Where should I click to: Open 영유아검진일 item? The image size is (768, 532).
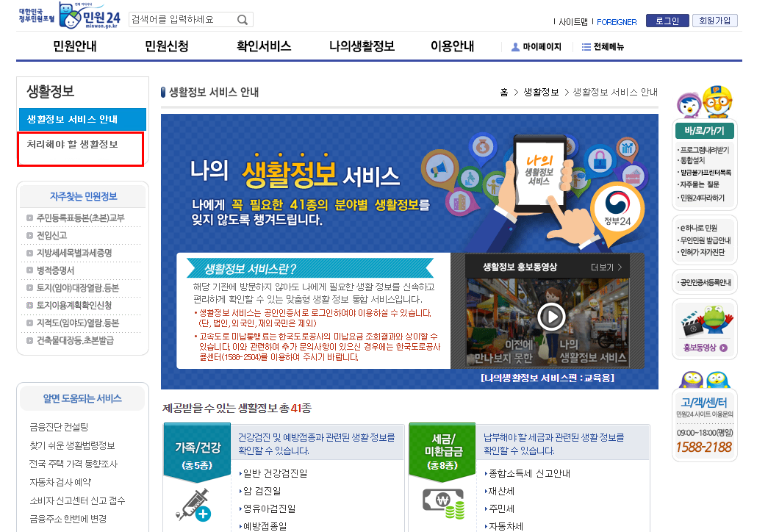pyautogui.click(x=270, y=509)
